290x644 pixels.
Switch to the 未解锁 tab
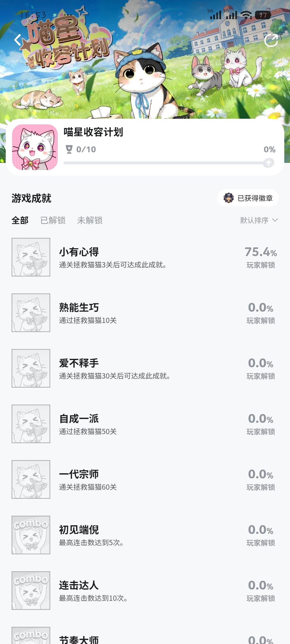[x=90, y=220]
